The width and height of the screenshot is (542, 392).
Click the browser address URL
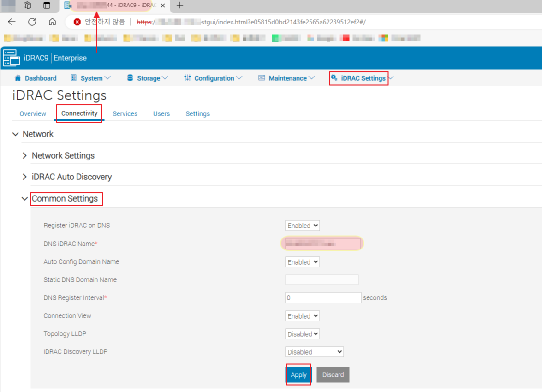[251, 22]
